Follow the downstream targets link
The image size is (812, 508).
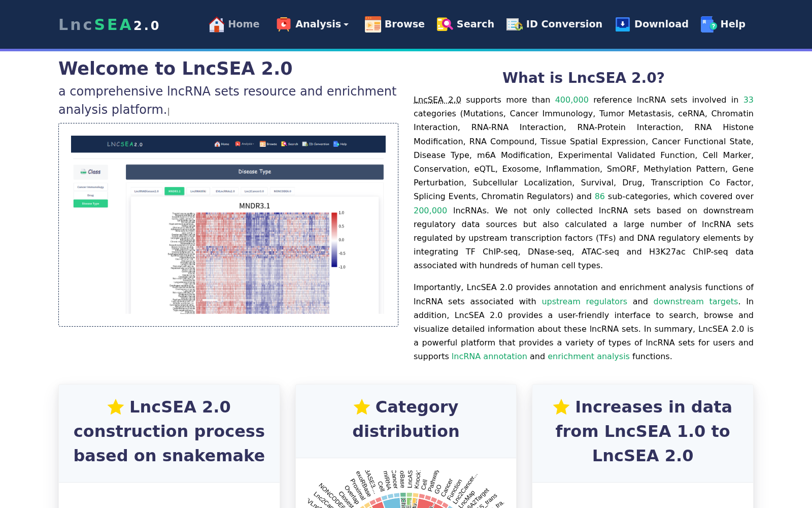696,301
